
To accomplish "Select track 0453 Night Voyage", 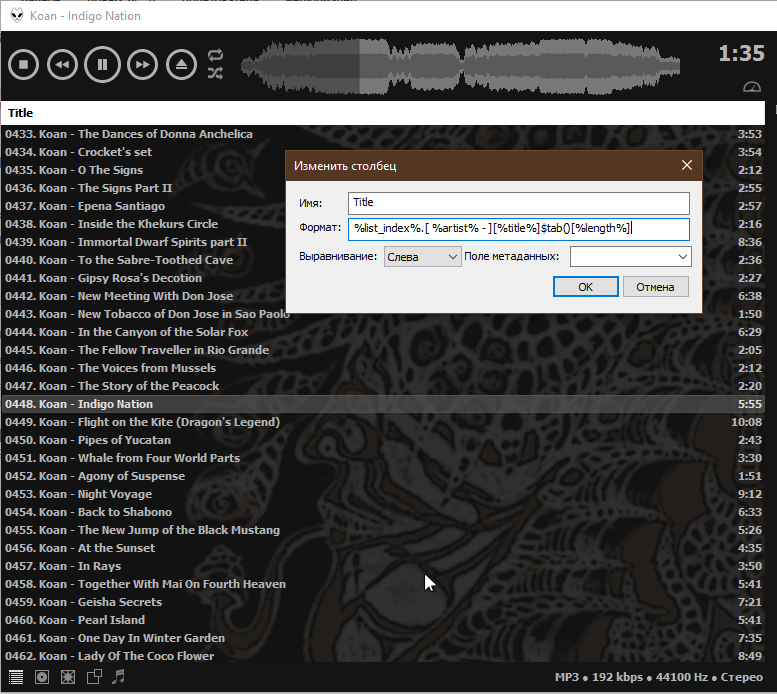I will [383, 494].
